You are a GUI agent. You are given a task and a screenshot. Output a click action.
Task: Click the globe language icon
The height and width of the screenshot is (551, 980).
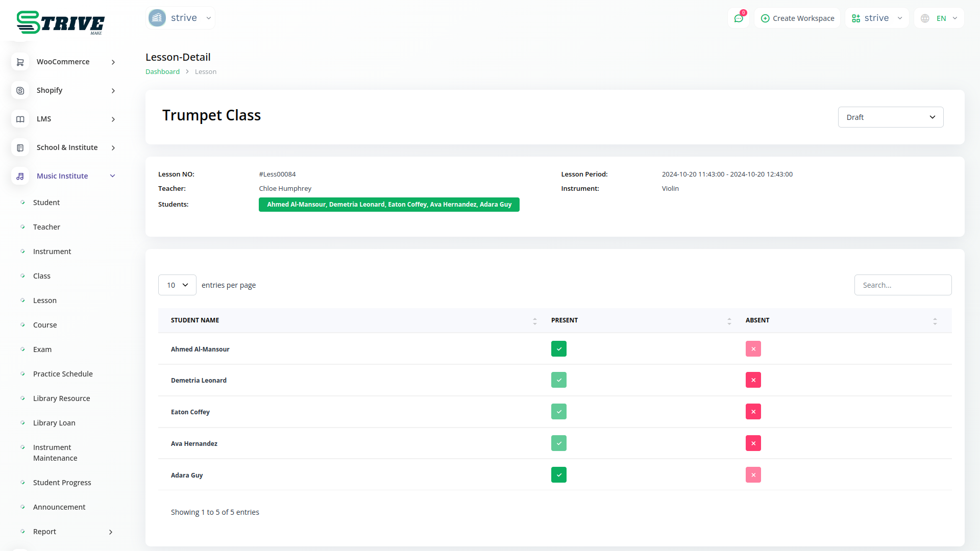(x=925, y=18)
